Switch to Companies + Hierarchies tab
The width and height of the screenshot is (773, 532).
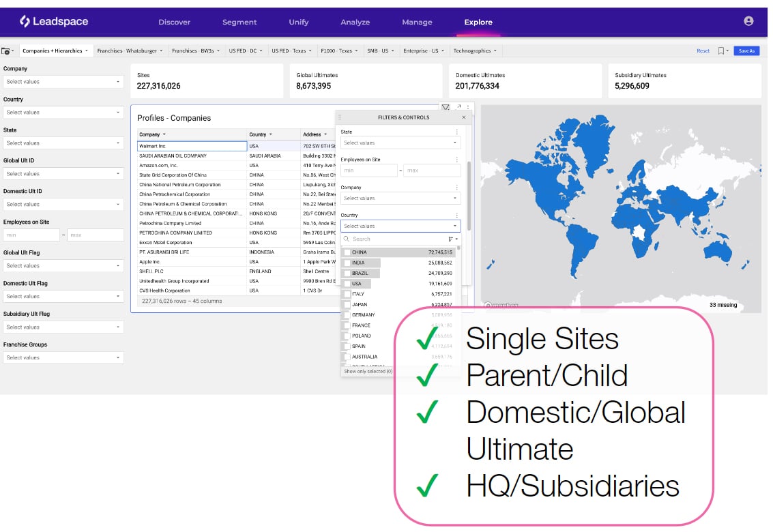coord(55,50)
